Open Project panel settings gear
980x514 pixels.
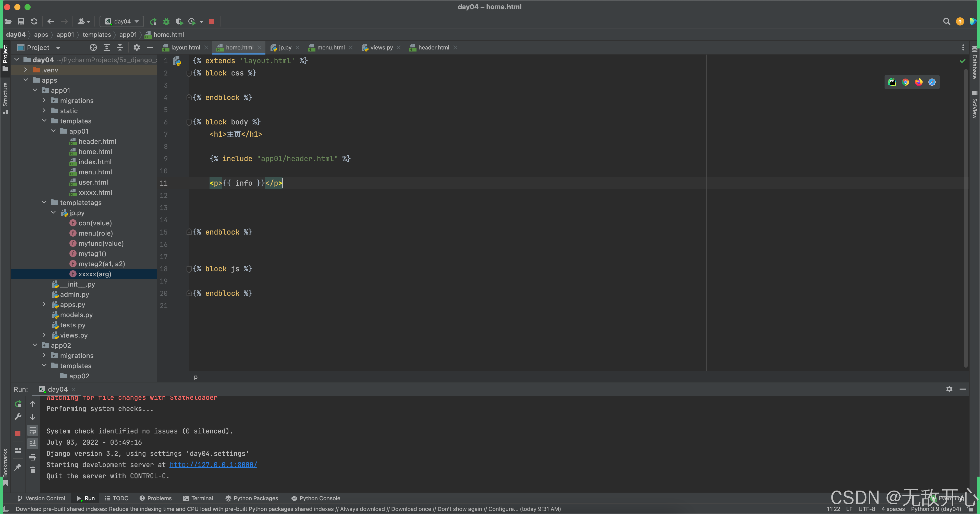[137, 47]
